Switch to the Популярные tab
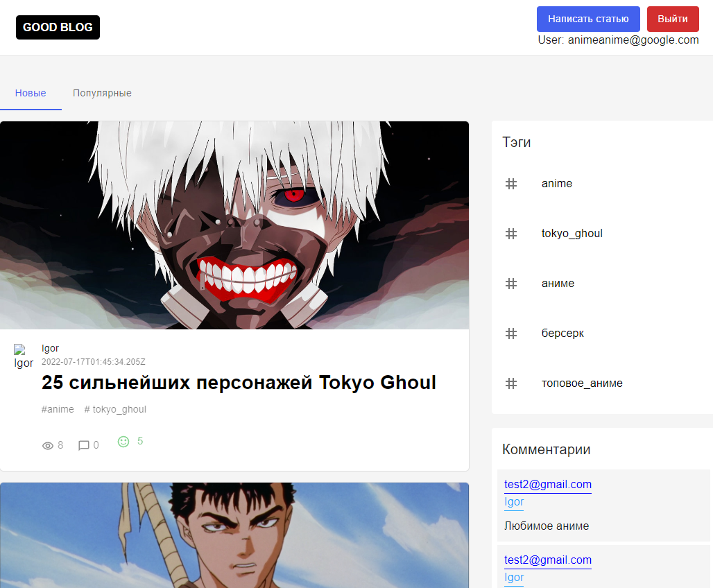713x588 pixels. 102,92
